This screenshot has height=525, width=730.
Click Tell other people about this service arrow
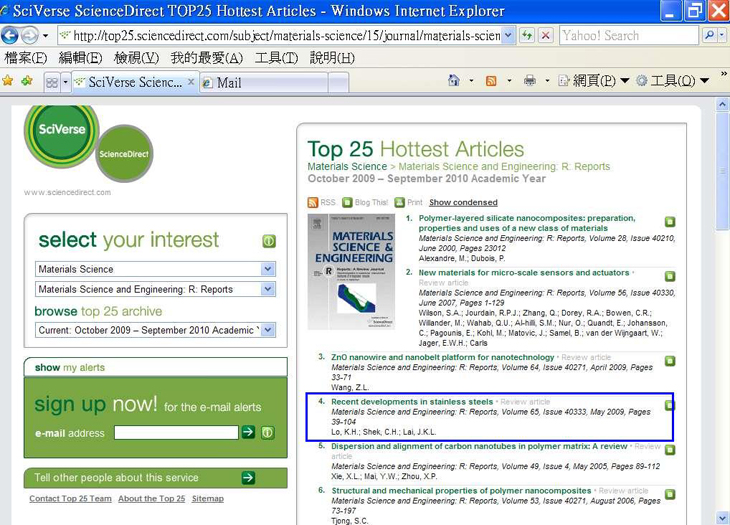tap(248, 478)
